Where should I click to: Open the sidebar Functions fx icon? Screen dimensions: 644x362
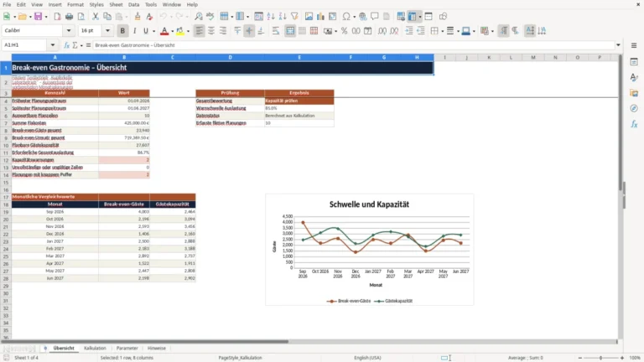click(634, 124)
